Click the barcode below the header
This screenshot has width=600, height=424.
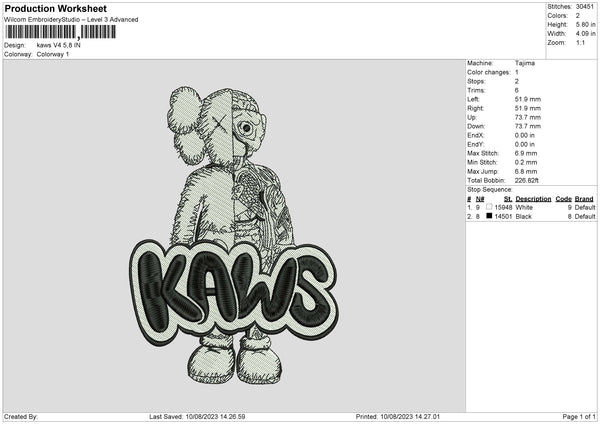[x=61, y=32]
